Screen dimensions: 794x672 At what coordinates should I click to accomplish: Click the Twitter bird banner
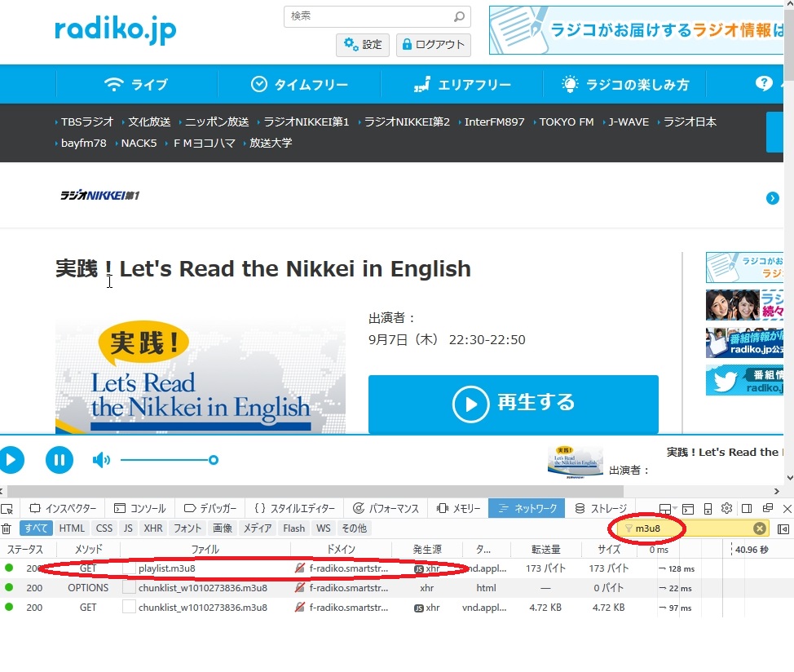pos(744,381)
